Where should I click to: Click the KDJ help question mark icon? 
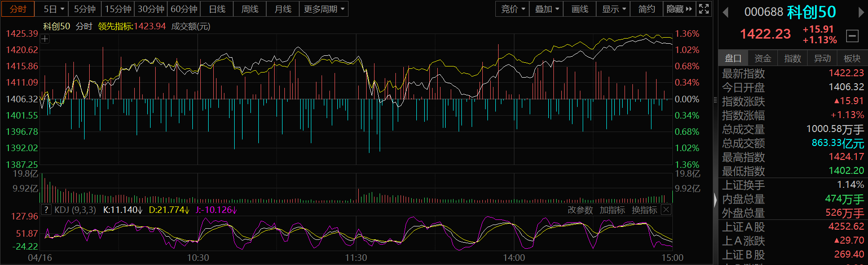coord(46,210)
